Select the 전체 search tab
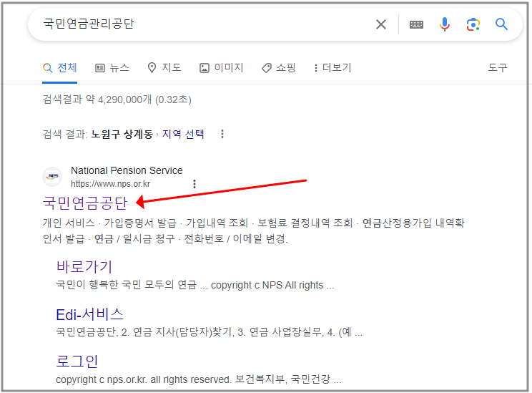This screenshot has height=393, width=532. click(60, 68)
